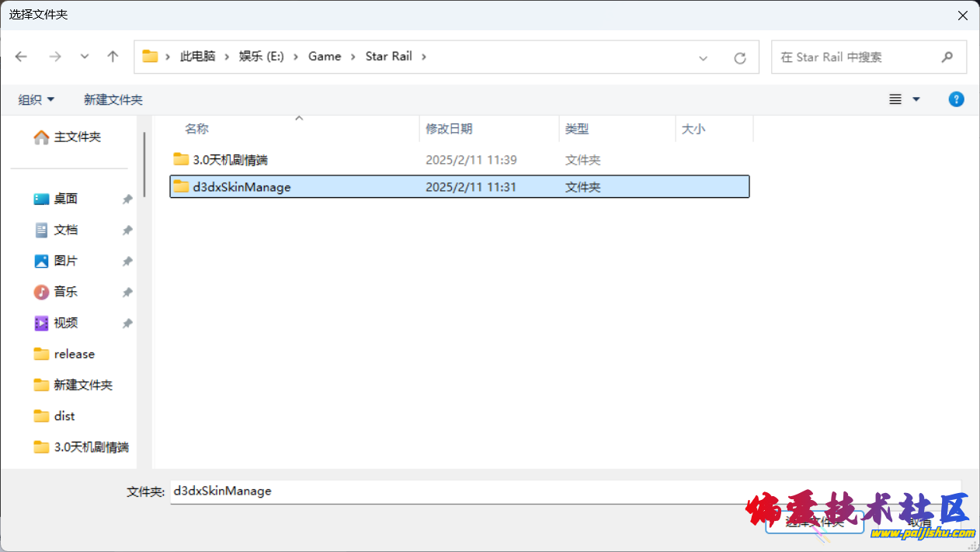The height and width of the screenshot is (552, 980).
Task: Unpin Desktop using its pin icon
Action: coord(127,200)
